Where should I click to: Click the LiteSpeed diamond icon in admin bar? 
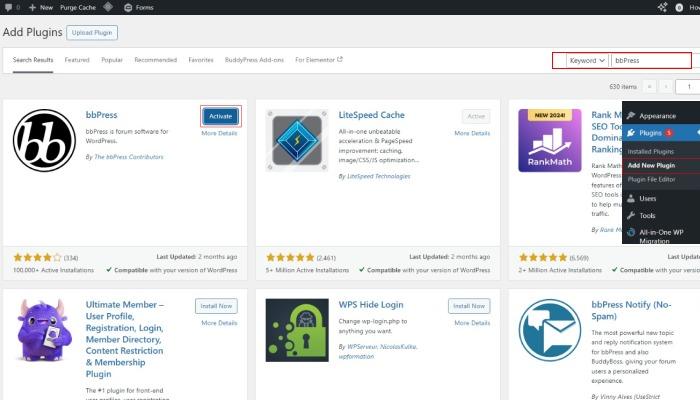click(108, 7)
